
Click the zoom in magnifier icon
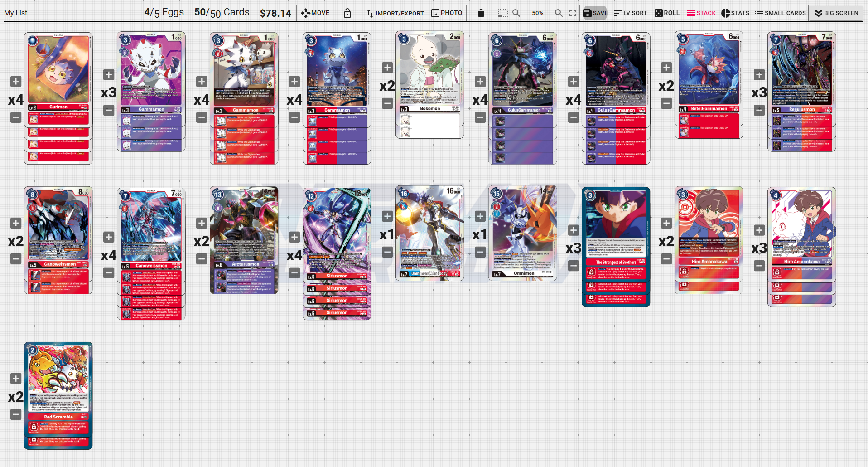[x=559, y=13]
